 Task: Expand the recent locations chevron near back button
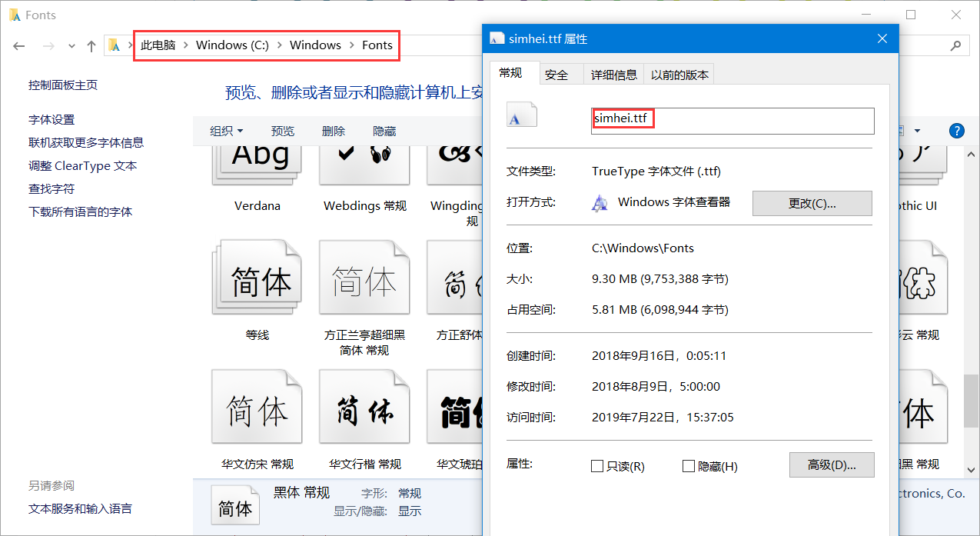click(71, 45)
